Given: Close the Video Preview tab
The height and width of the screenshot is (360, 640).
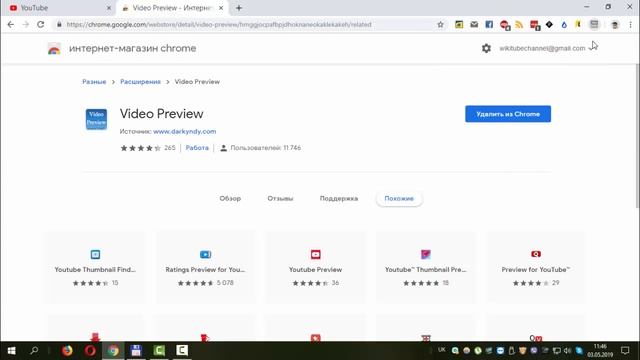Looking at the screenshot, I should (221, 8).
